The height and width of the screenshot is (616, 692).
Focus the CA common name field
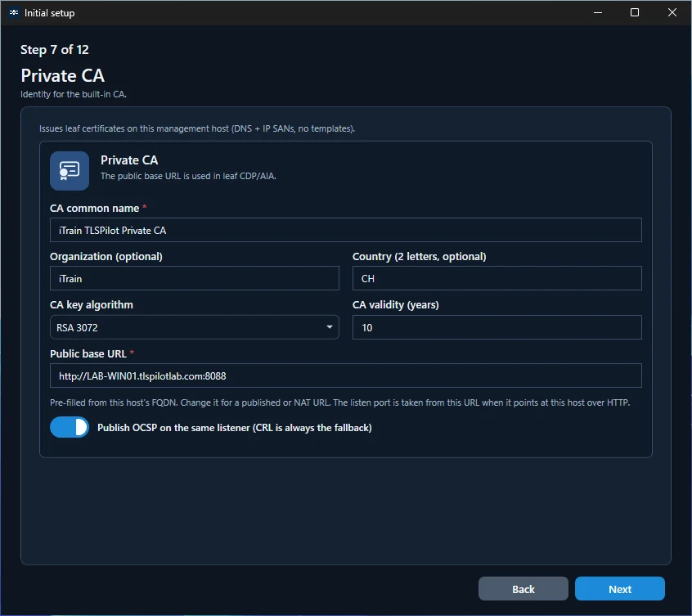tap(345, 230)
